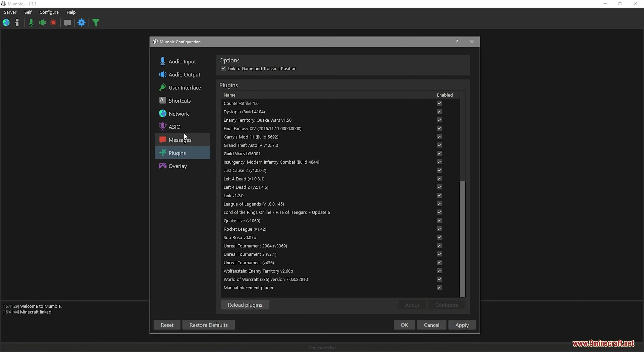Switch to the Overlay settings page

182,166
